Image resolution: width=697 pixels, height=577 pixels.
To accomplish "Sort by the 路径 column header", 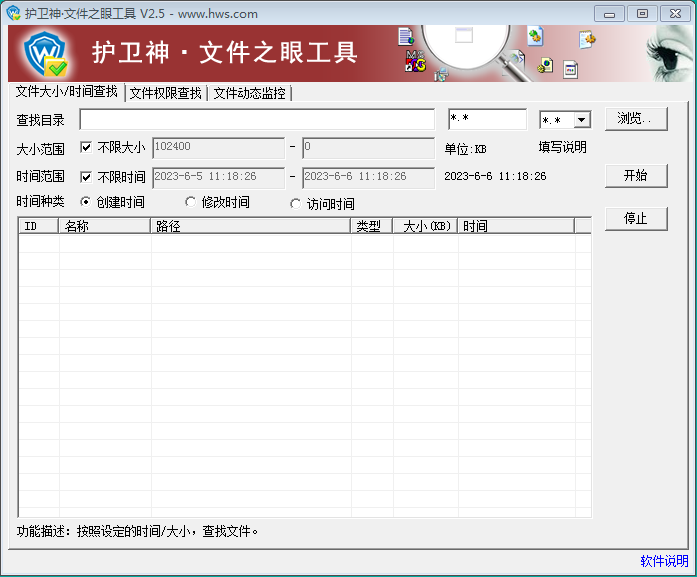I will click(x=251, y=226).
